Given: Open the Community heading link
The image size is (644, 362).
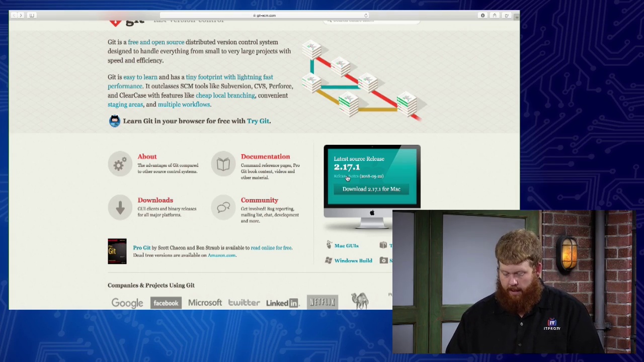Looking at the screenshot, I should pos(260,200).
